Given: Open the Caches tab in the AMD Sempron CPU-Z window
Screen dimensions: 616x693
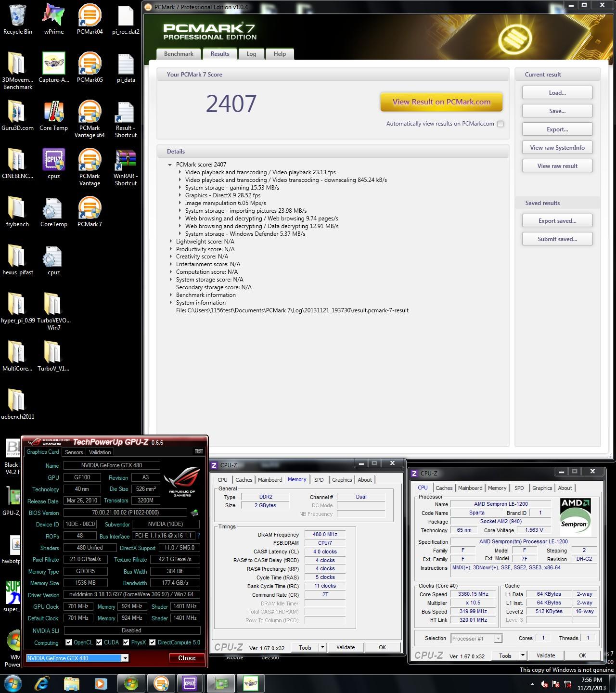Looking at the screenshot, I should (x=444, y=488).
